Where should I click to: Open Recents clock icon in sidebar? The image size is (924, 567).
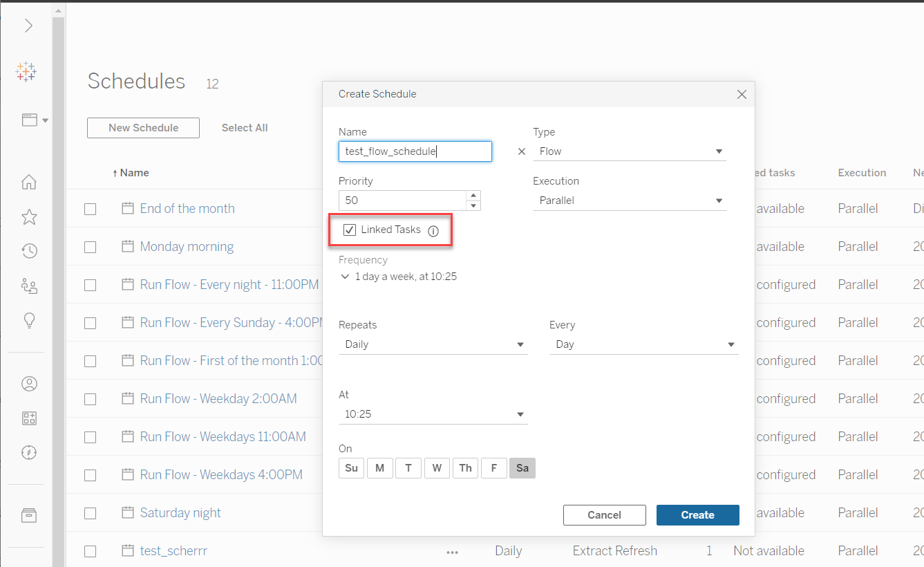[29, 251]
